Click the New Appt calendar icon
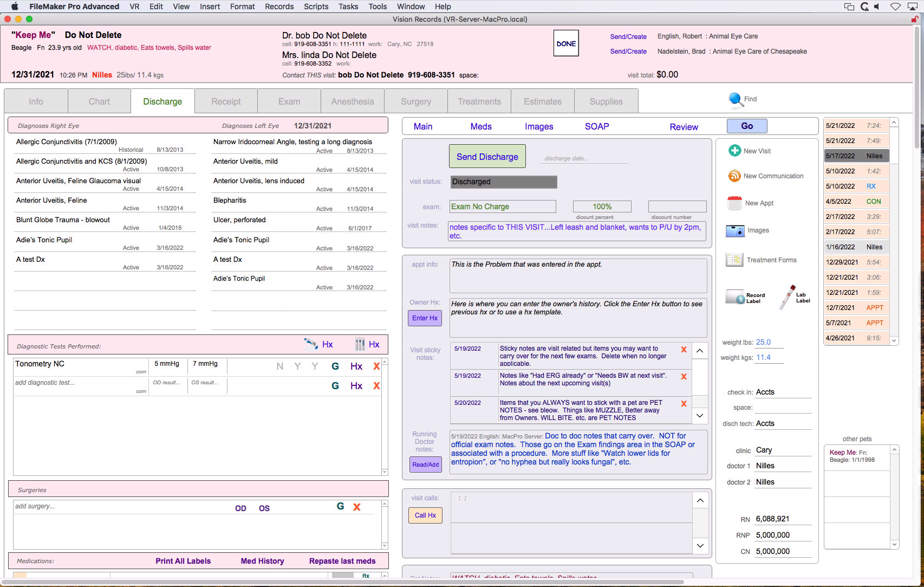Screen dimensions: 924x587 click(734, 203)
